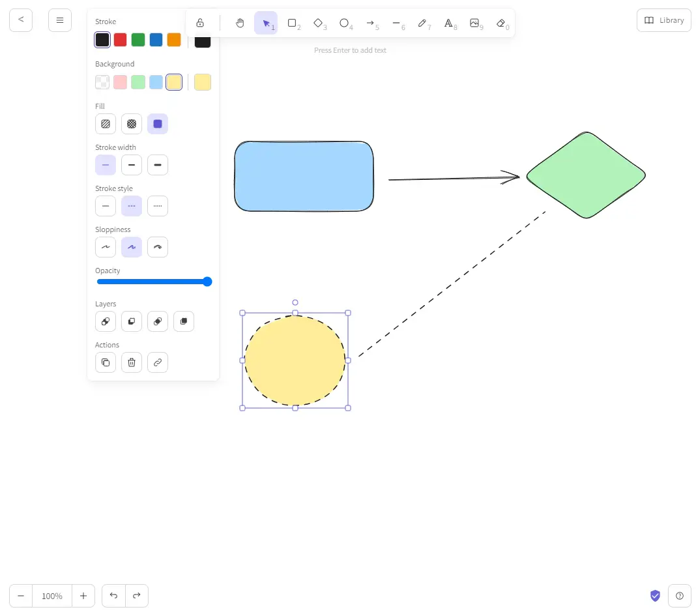Pick the Arrow tool
The image size is (696, 616).
[x=370, y=23]
